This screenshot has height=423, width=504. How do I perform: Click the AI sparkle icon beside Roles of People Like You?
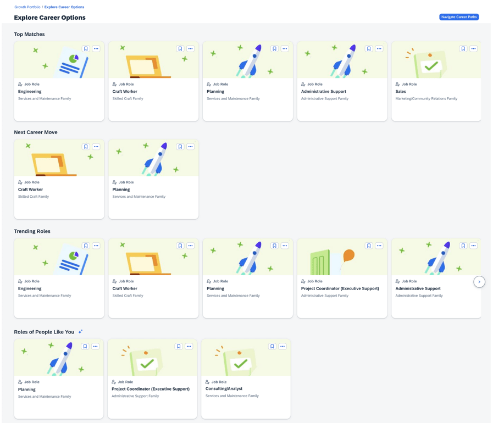(80, 332)
